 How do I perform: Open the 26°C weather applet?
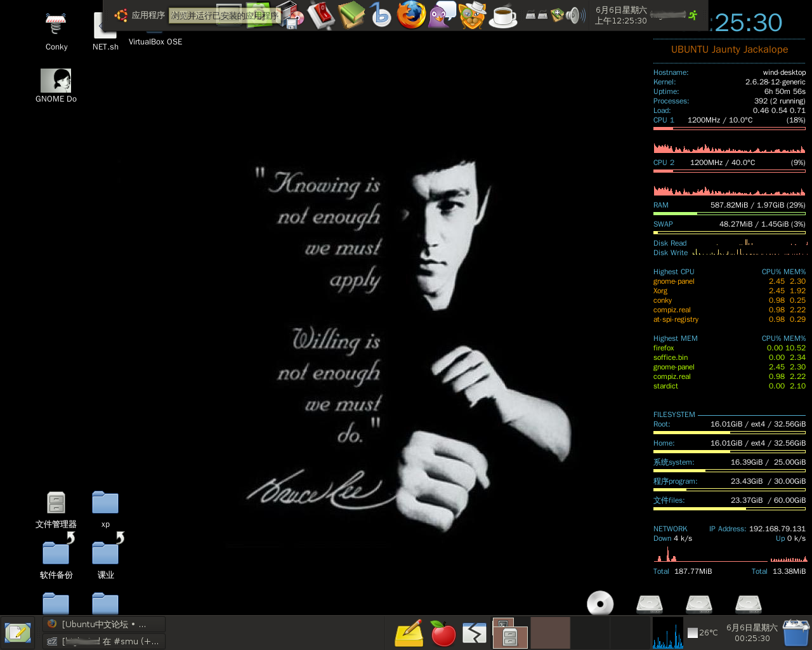[703, 633]
